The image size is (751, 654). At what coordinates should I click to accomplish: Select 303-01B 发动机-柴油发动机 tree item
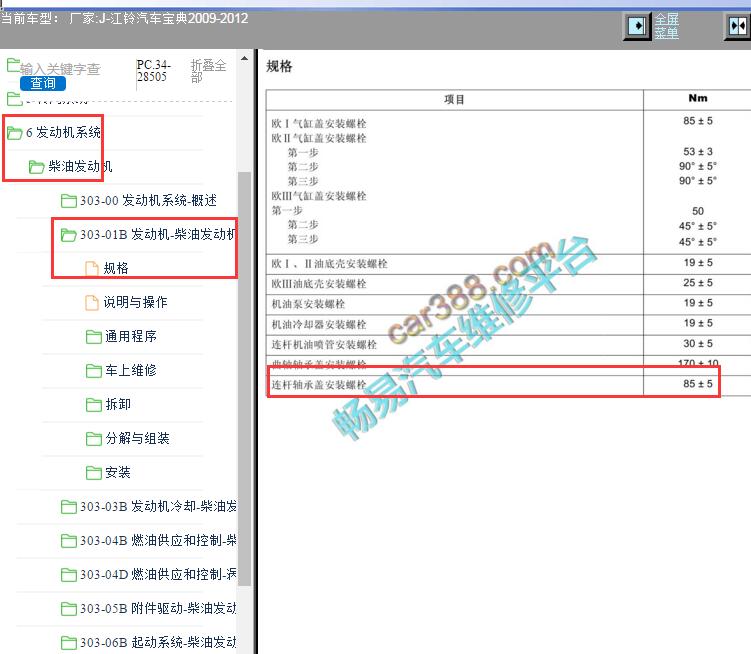(x=158, y=234)
